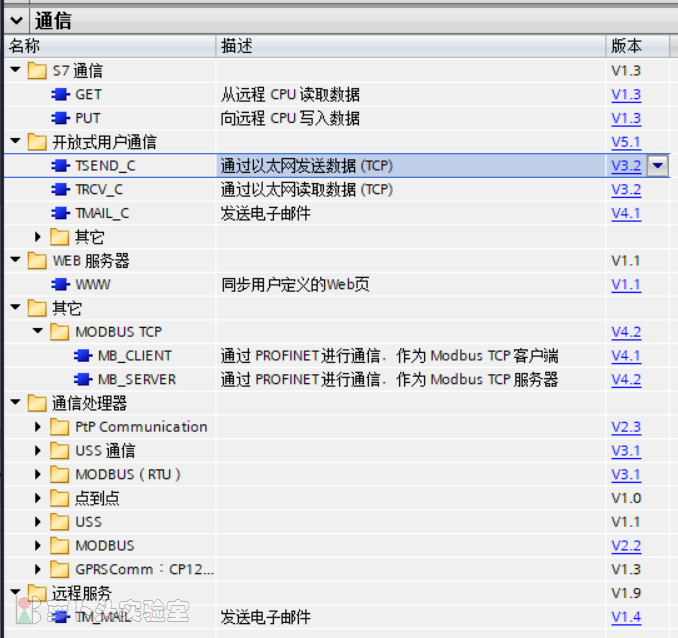The width and height of the screenshot is (678, 638).
Task: Select the MB_SERVER instruction name
Action: tap(137, 379)
